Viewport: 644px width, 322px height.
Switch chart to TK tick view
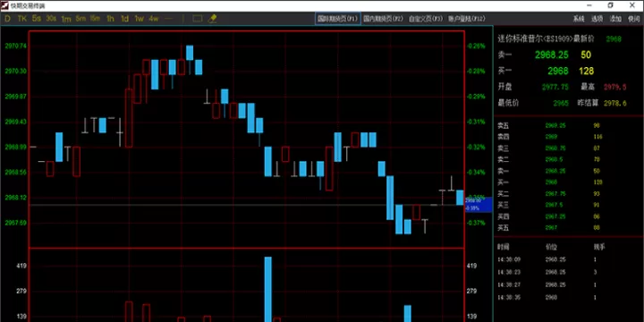click(x=22, y=19)
